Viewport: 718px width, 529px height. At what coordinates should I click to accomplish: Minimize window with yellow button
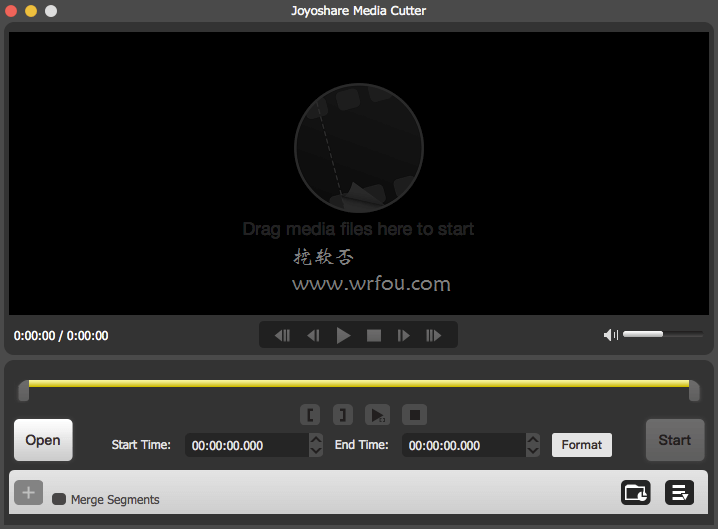click(x=31, y=11)
